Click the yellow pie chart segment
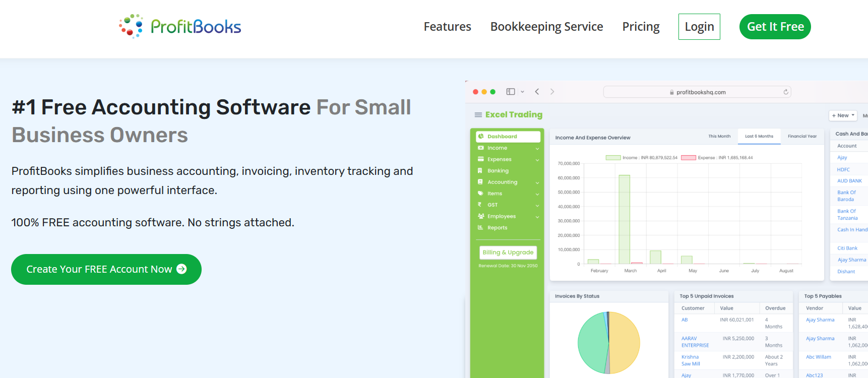 click(625, 343)
